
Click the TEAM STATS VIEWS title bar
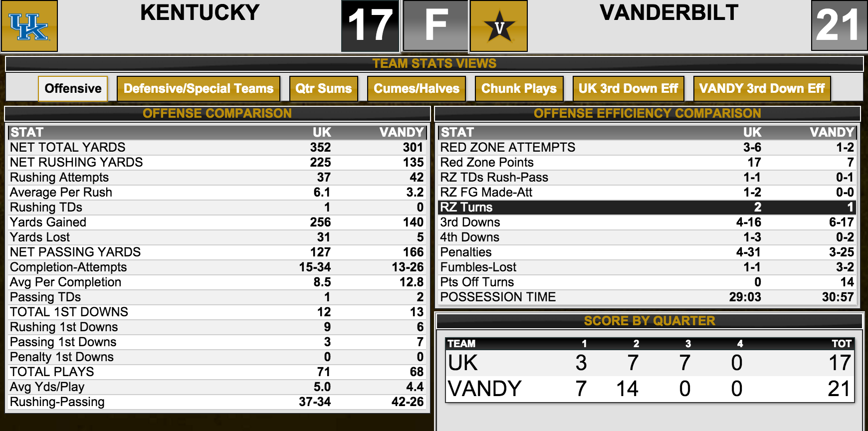(434, 63)
